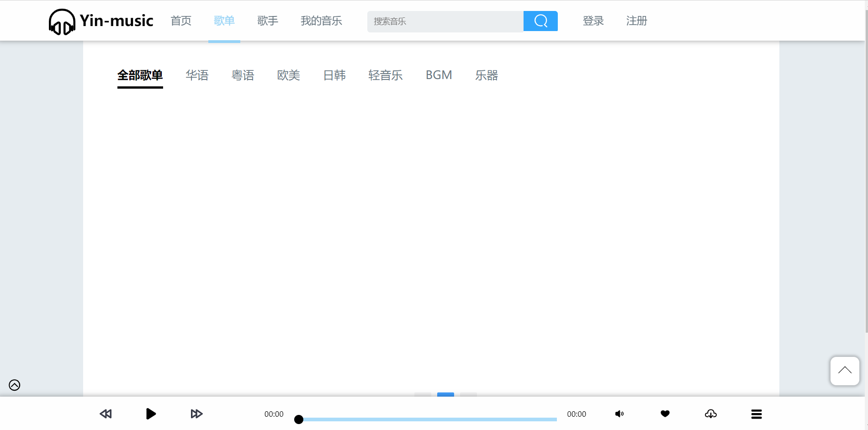The image size is (868, 430).
Task: Favorite the current song with heart icon
Action: coord(665,414)
